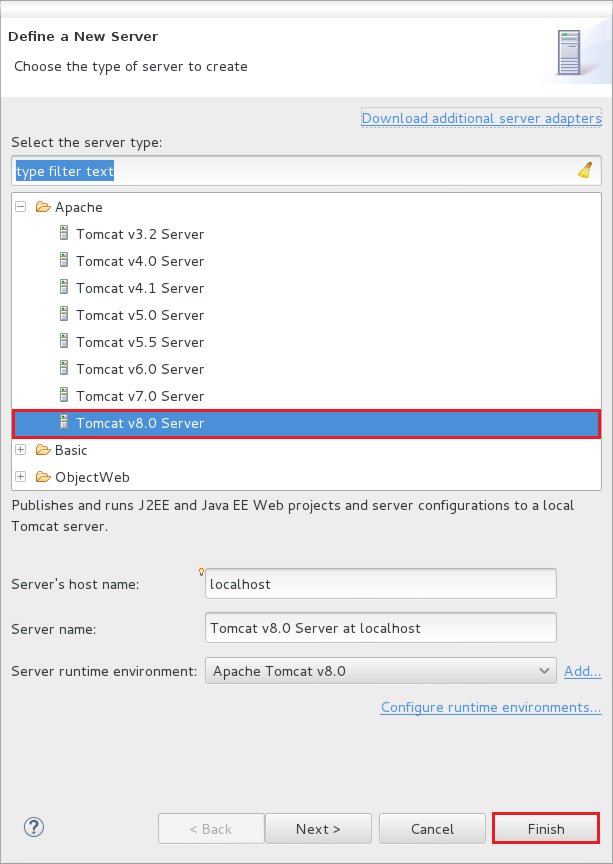Click the Server name field
This screenshot has width=613, height=864.
(380, 628)
